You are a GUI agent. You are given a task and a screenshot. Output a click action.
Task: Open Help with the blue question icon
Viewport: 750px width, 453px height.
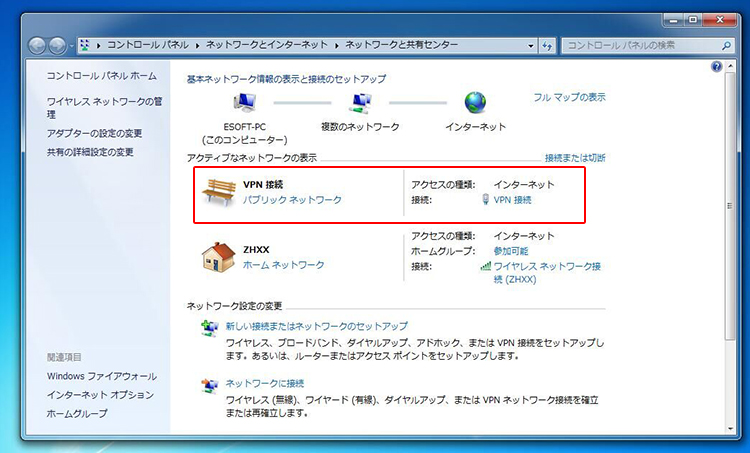click(716, 66)
